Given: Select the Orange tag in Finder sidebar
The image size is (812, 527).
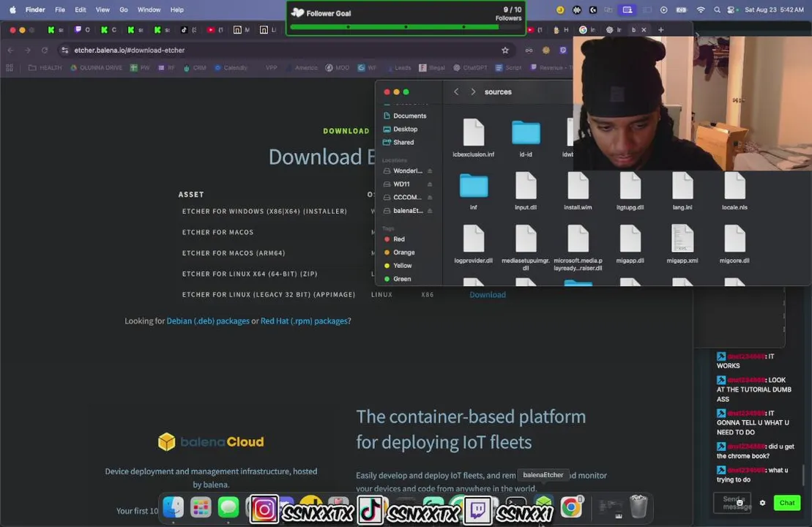Looking at the screenshot, I should click(399, 253).
